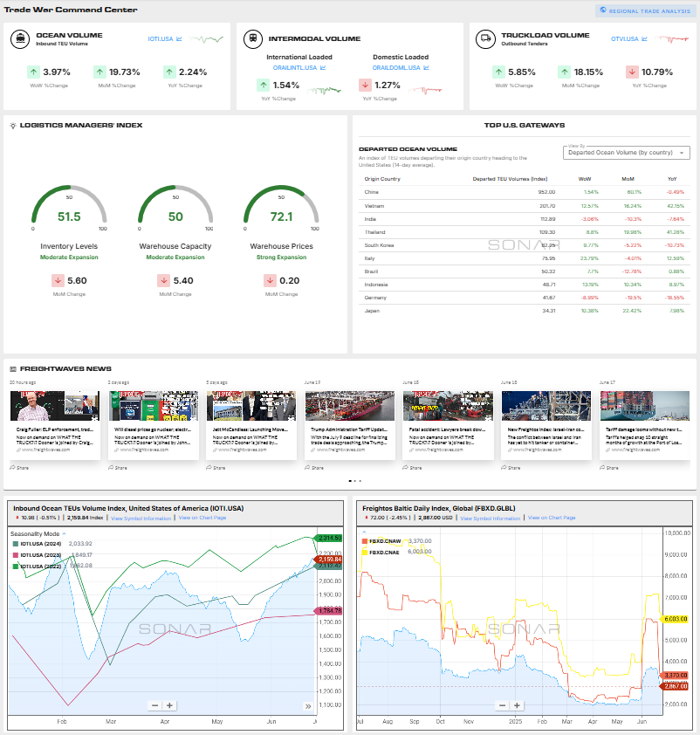Click the IOTI.USA (2024) legend color swatch

pos(16,544)
